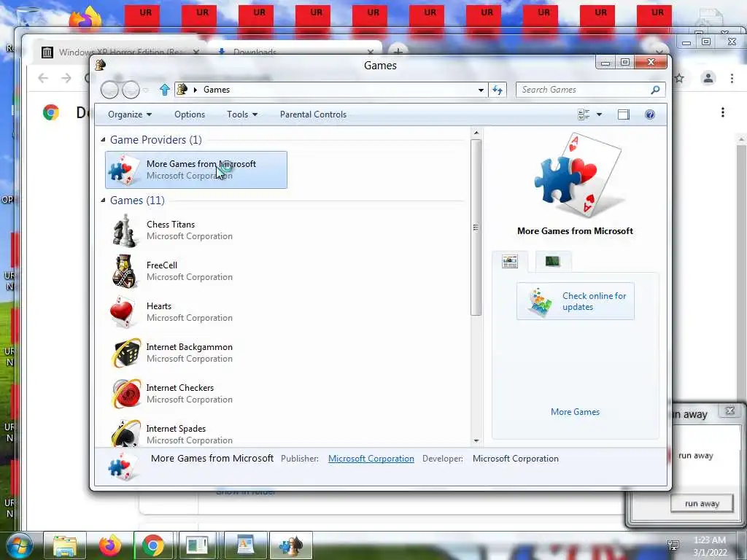Collapse the Games (11) group
Viewport: 747px width, 560px height.
coord(103,200)
